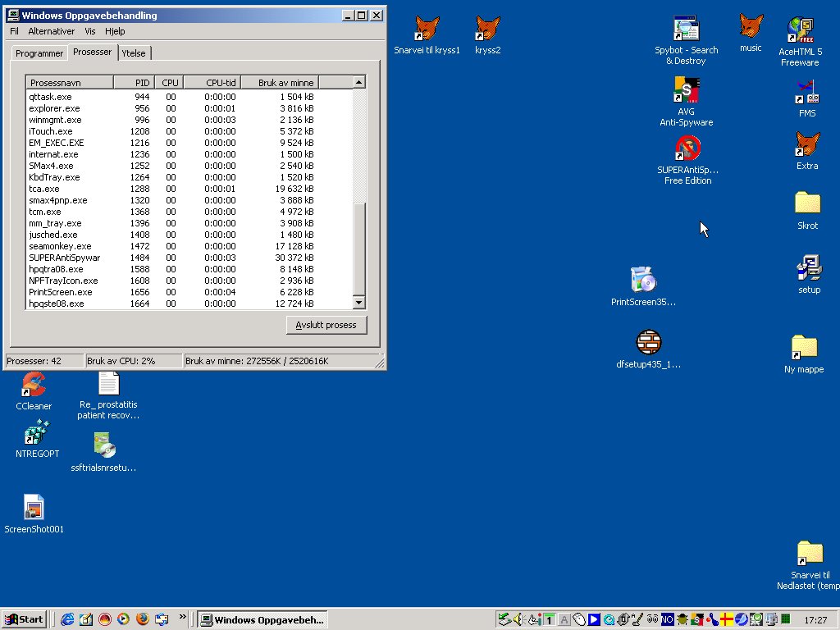Sort by Bruk av minne column

click(x=281, y=83)
